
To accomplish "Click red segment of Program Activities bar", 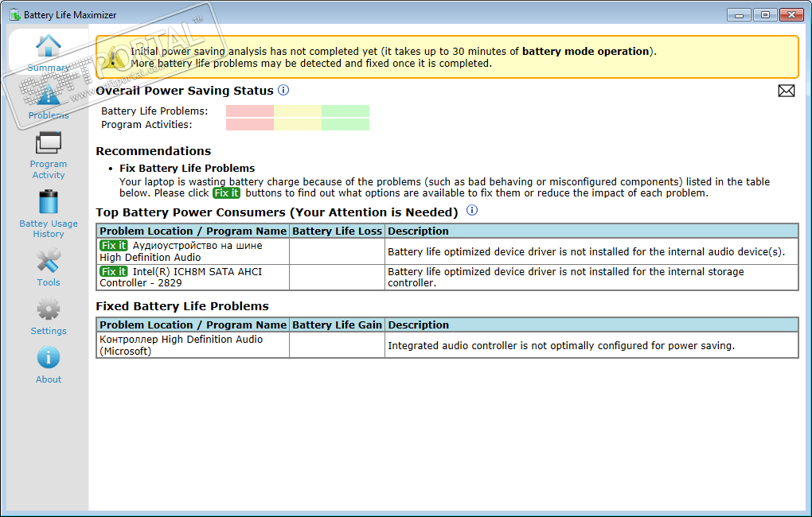I will click(250, 124).
